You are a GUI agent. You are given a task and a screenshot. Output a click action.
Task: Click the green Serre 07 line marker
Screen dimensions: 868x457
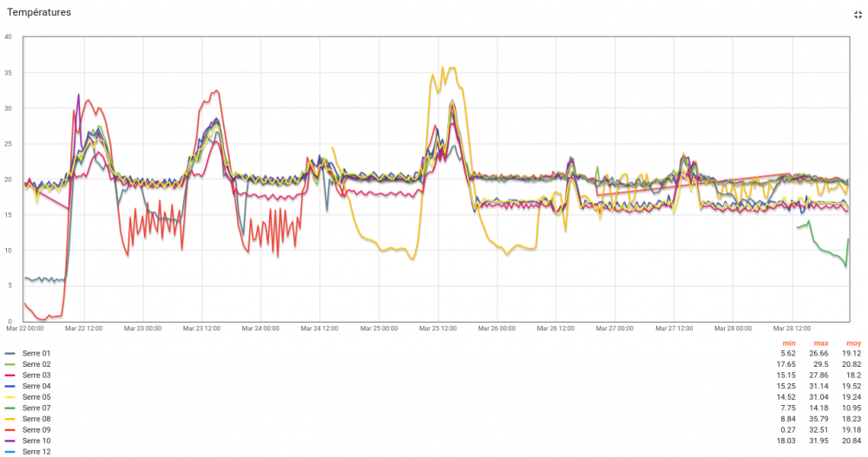(x=10, y=408)
